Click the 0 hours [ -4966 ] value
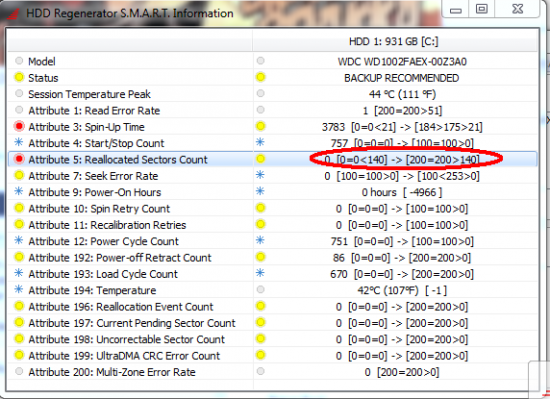 click(402, 192)
